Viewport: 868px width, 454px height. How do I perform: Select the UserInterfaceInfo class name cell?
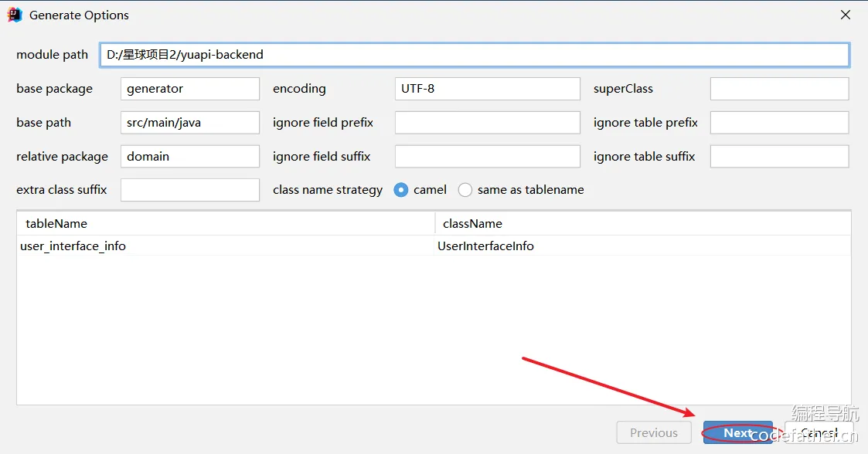tap(643, 246)
